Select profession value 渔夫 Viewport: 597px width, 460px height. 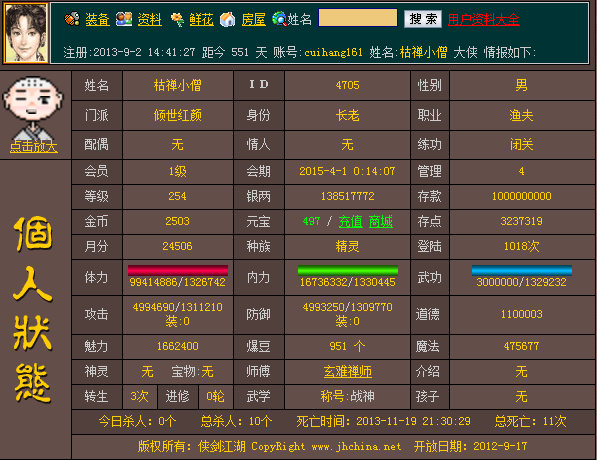(x=522, y=115)
